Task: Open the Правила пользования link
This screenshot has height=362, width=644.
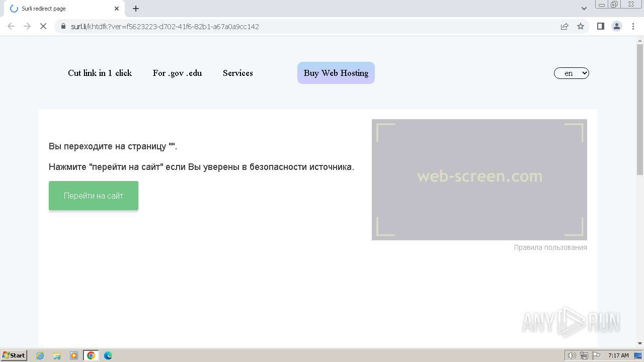Action: click(550, 247)
